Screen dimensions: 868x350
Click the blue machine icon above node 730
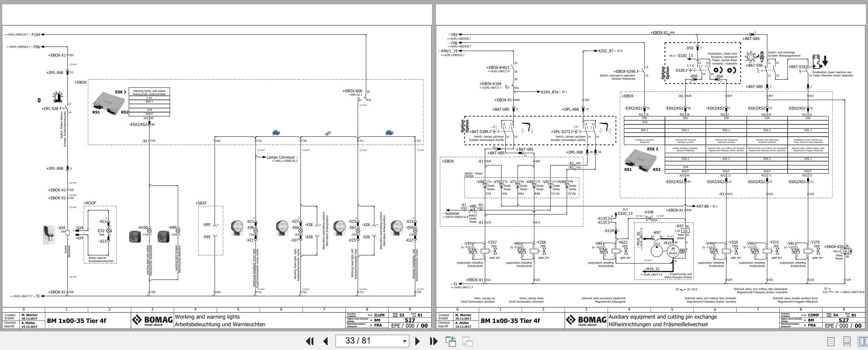point(276,133)
